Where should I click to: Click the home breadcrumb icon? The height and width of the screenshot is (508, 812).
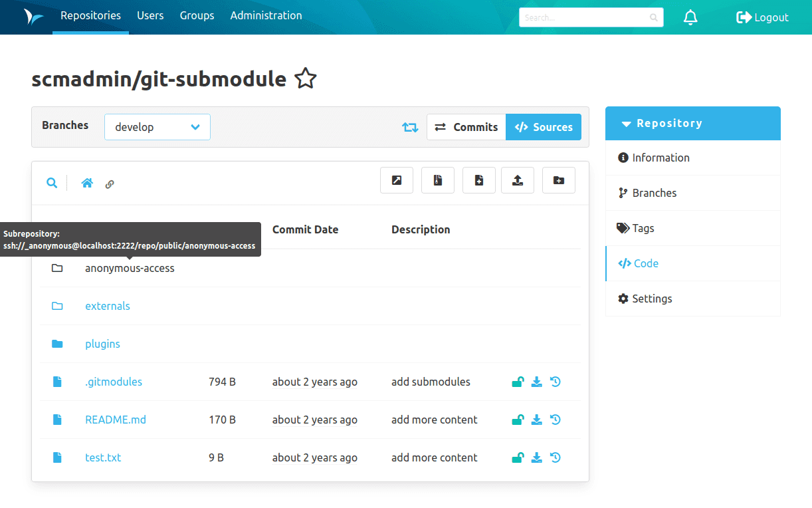[87, 182]
